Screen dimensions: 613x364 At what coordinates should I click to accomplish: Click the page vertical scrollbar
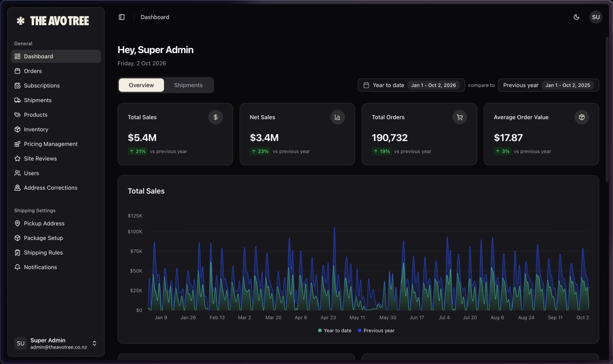point(607,109)
